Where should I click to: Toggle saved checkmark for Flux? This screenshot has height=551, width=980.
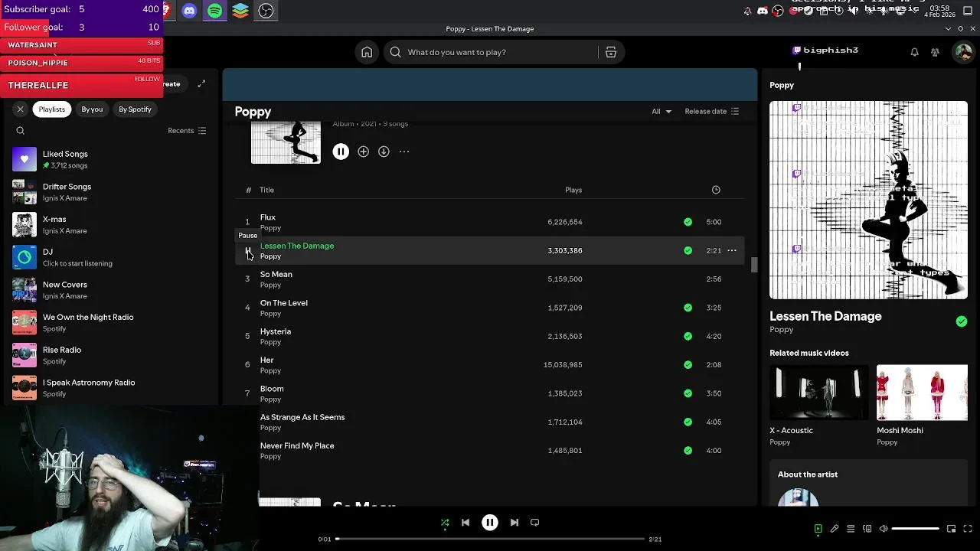[688, 222]
